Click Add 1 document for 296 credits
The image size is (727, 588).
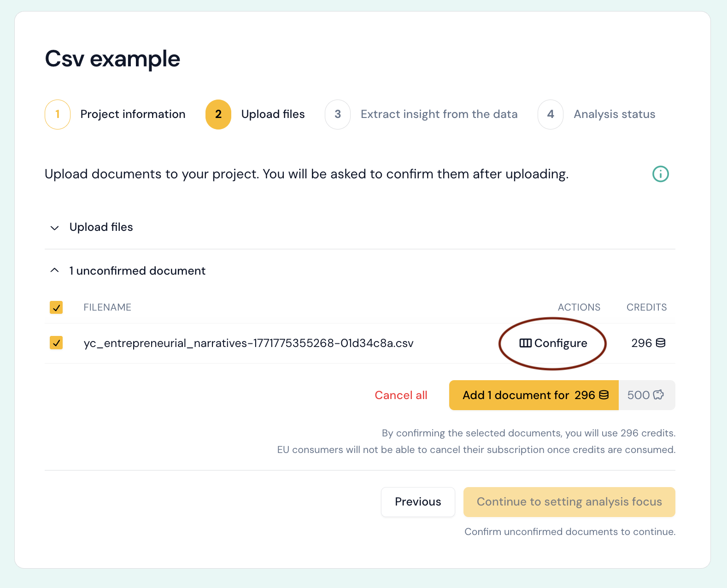(533, 395)
